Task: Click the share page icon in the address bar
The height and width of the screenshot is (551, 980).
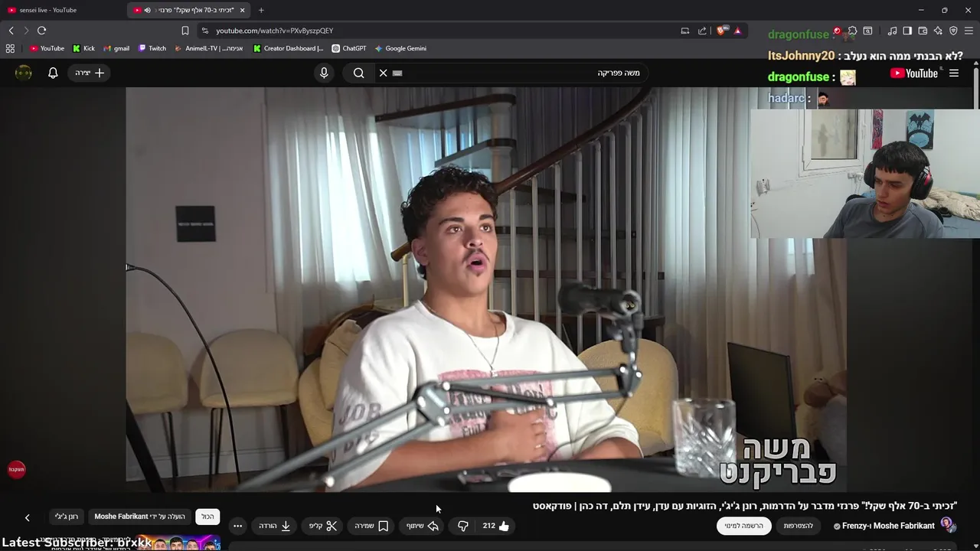Action: coord(702,31)
